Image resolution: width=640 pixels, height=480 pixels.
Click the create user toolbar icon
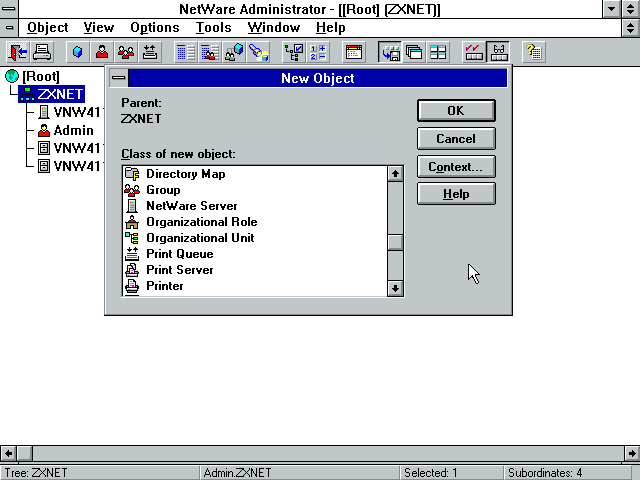click(x=102, y=52)
